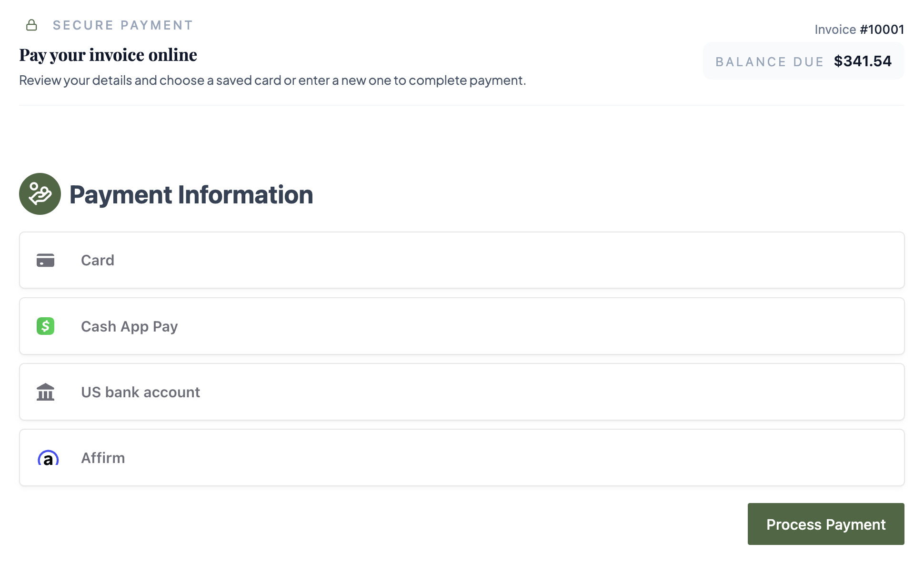924x564 pixels.
Task: Click the Pay your invoice online heading
Action: [x=108, y=55]
